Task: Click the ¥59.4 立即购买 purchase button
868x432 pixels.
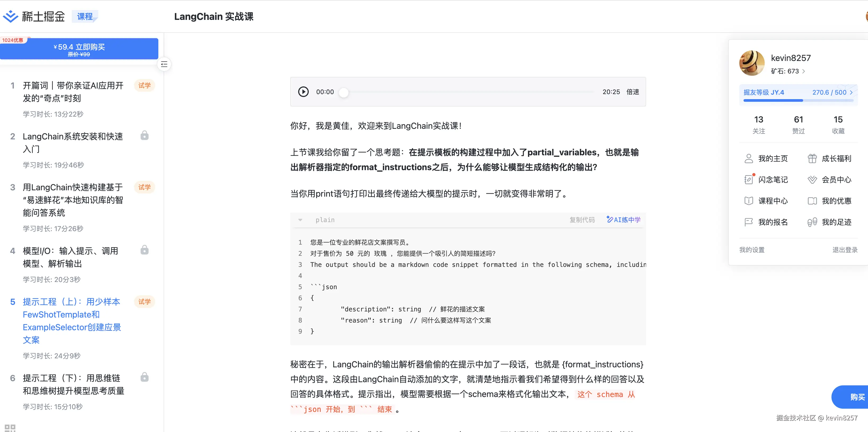Action: pyautogui.click(x=79, y=48)
